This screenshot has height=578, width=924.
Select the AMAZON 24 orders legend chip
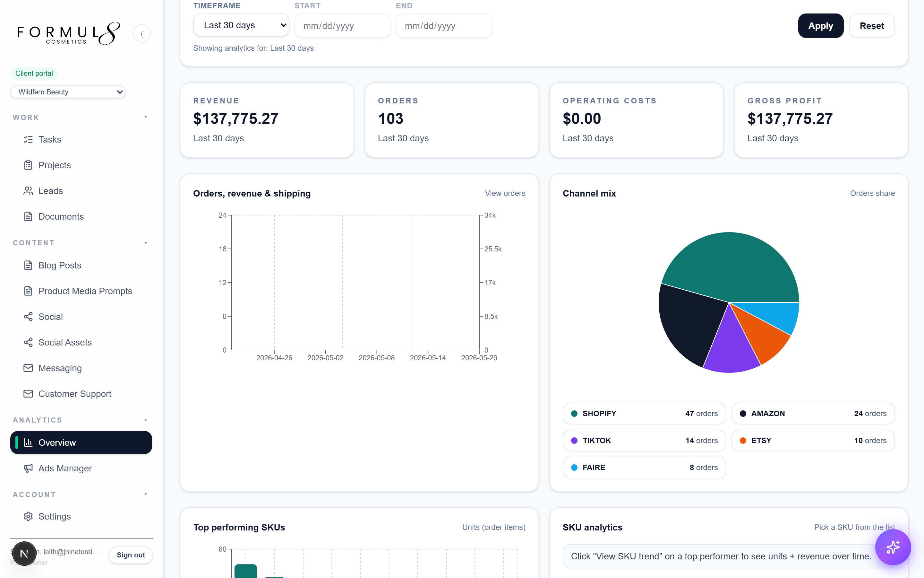tap(813, 413)
